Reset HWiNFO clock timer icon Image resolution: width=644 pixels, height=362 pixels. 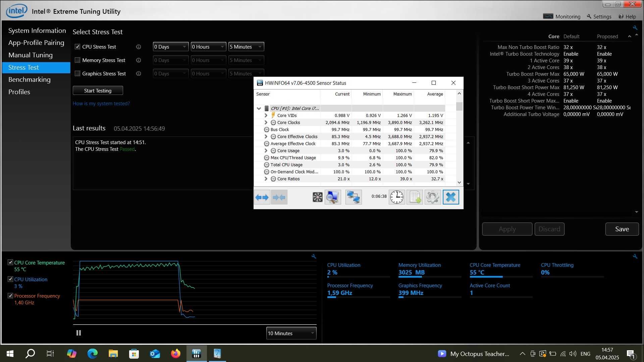point(397,197)
